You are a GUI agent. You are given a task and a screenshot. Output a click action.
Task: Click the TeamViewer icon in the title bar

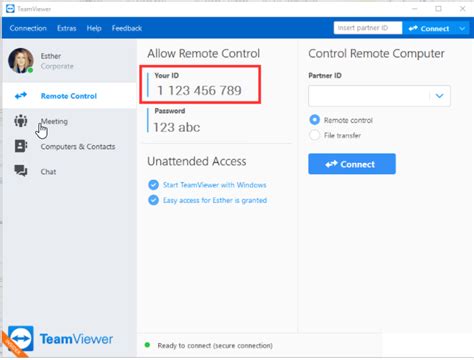(x=10, y=9)
